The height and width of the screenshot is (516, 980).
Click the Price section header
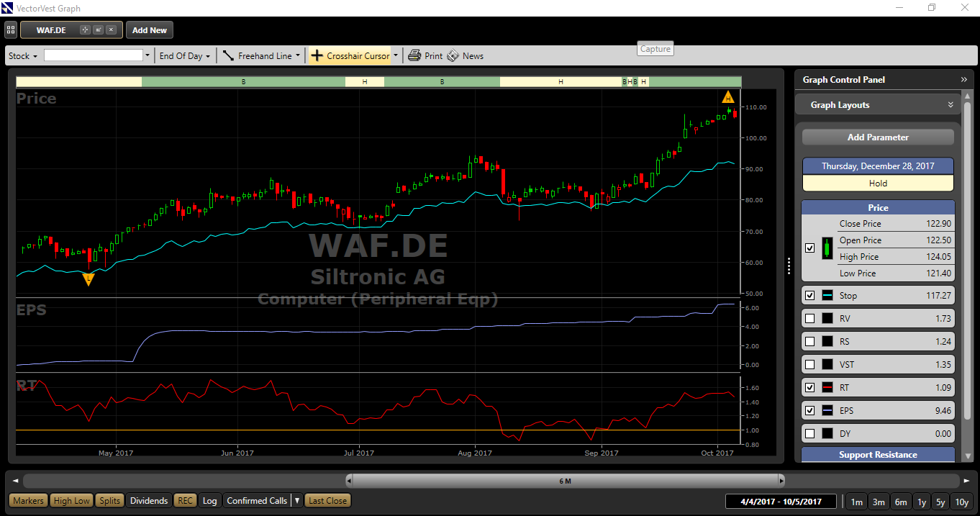[878, 207]
